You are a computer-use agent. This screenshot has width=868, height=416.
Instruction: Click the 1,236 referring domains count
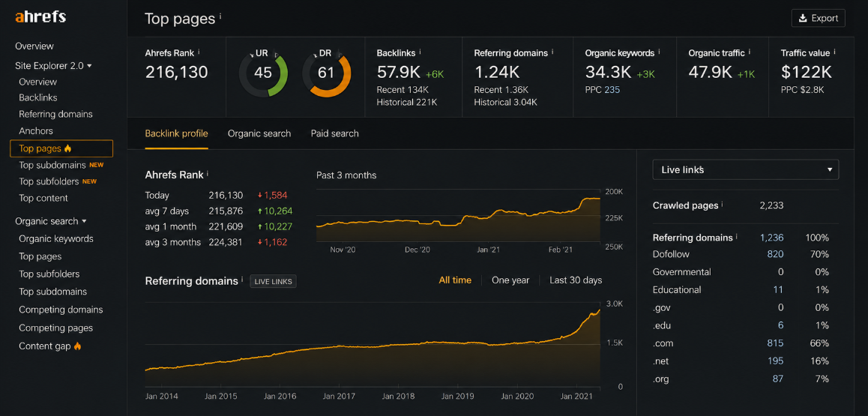(771, 238)
